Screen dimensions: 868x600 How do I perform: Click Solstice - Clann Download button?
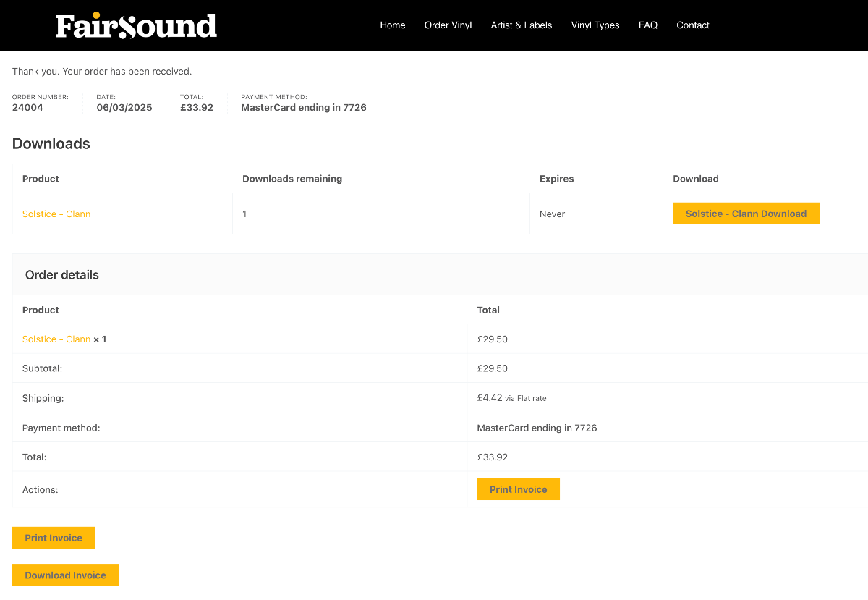point(746,214)
